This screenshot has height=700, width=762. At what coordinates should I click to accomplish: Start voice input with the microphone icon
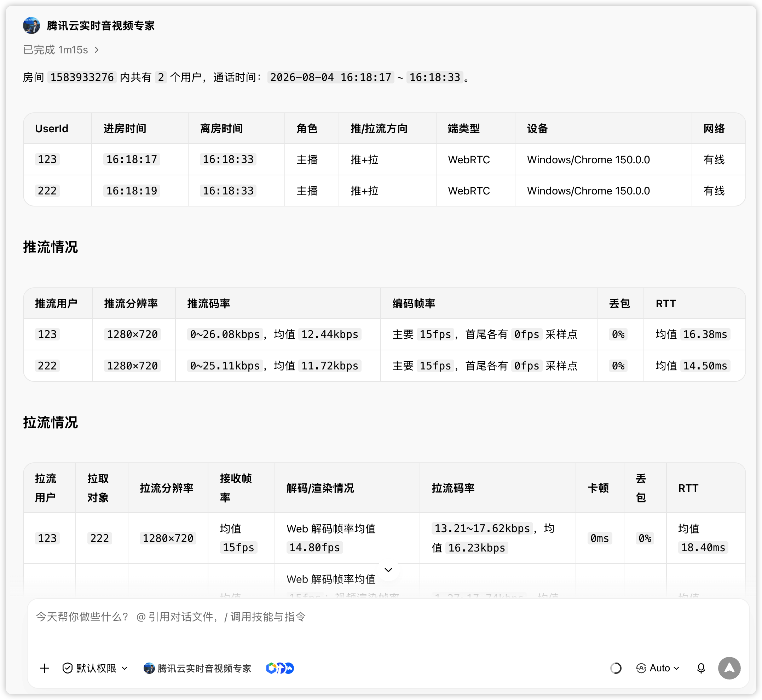(x=701, y=668)
